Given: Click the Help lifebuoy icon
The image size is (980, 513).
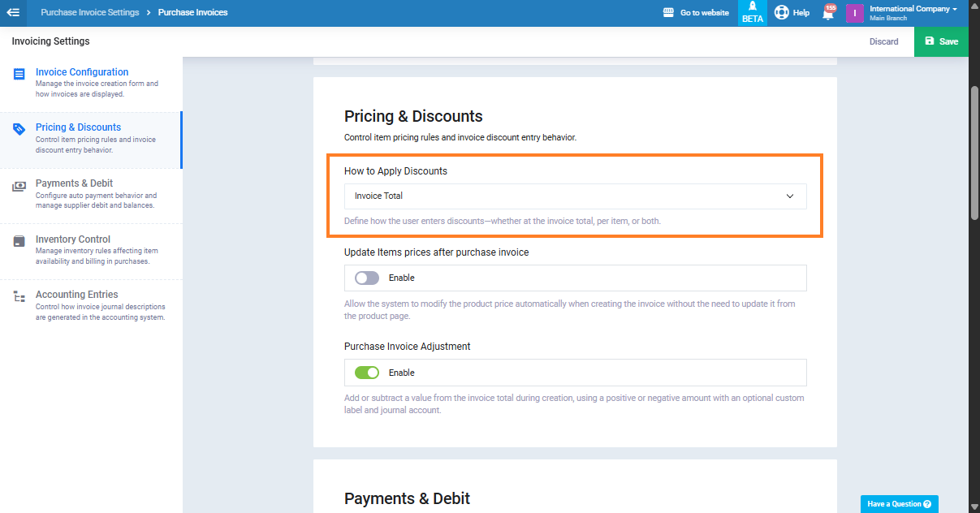Looking at the screenshot, I should pyautogui.click(x=781, y=13).
